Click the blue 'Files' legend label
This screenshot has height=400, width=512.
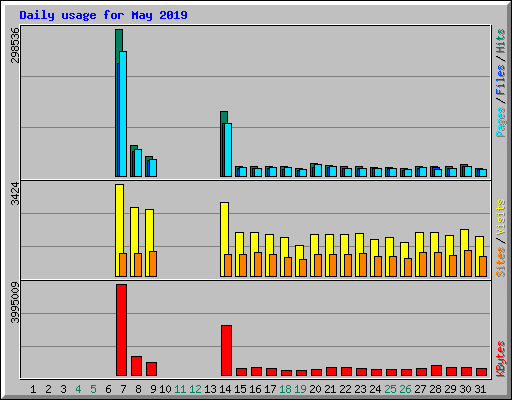pyautogui.click(x=500, y=79)
